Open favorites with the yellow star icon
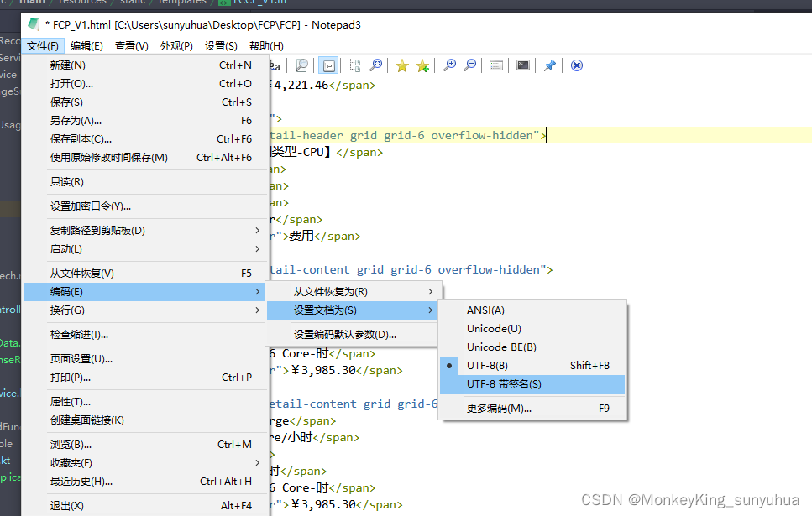 (402, 65)
